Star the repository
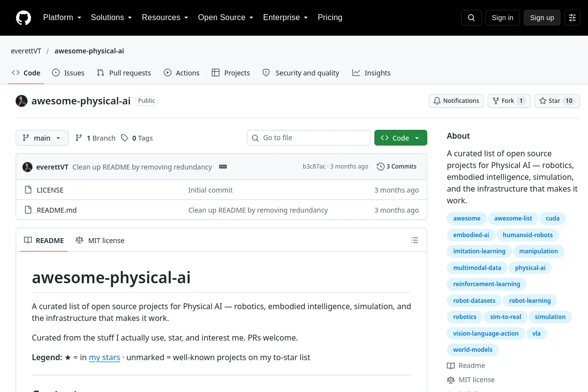 click(557, 101)
